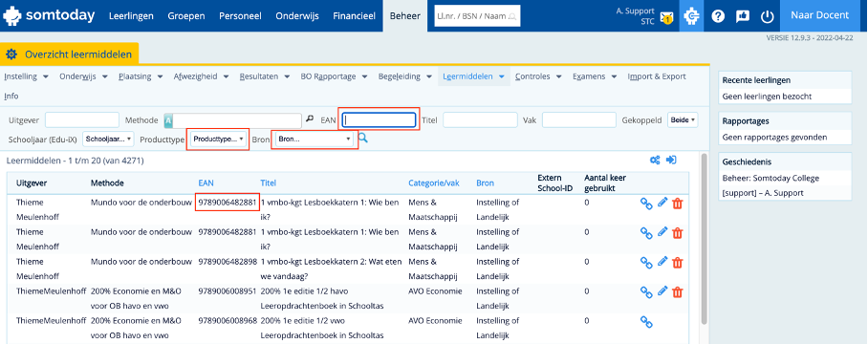Click the table's vertical scrollbar
Viewport: 868px width, 344px height.
point(704,238)
